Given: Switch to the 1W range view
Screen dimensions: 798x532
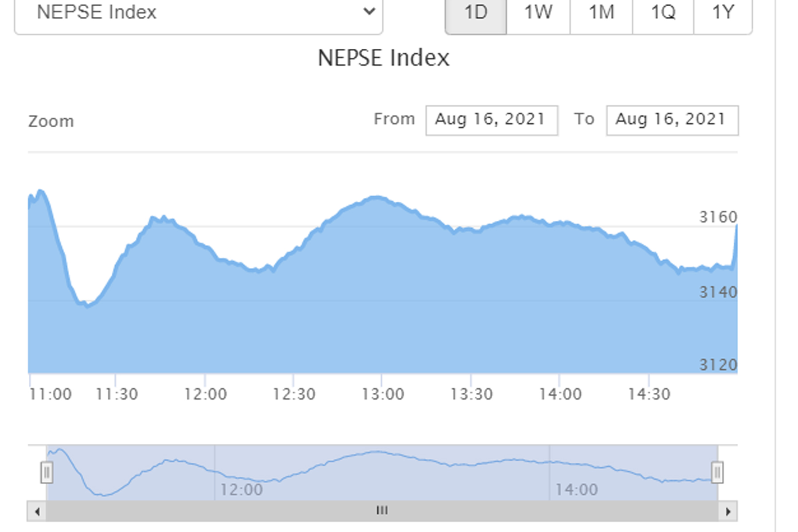Looking at the screenshot, I should click(x=538, y=12).
